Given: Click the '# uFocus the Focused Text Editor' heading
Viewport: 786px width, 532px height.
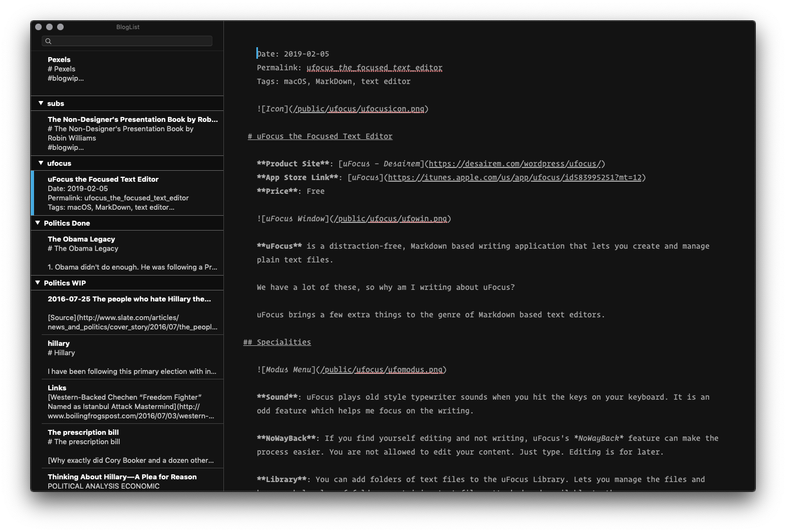Looking at the screenshot, I should pyautogui.click(x=320, y=136).
